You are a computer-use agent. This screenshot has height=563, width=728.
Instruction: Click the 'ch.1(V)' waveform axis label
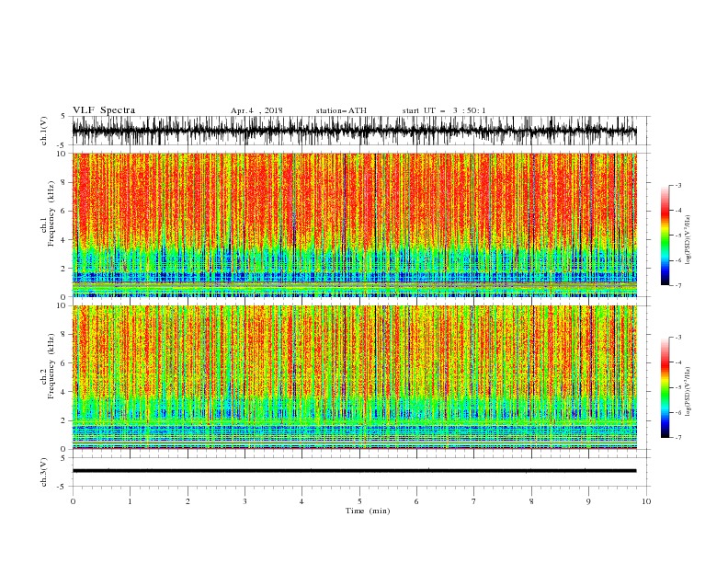point(44,131)
